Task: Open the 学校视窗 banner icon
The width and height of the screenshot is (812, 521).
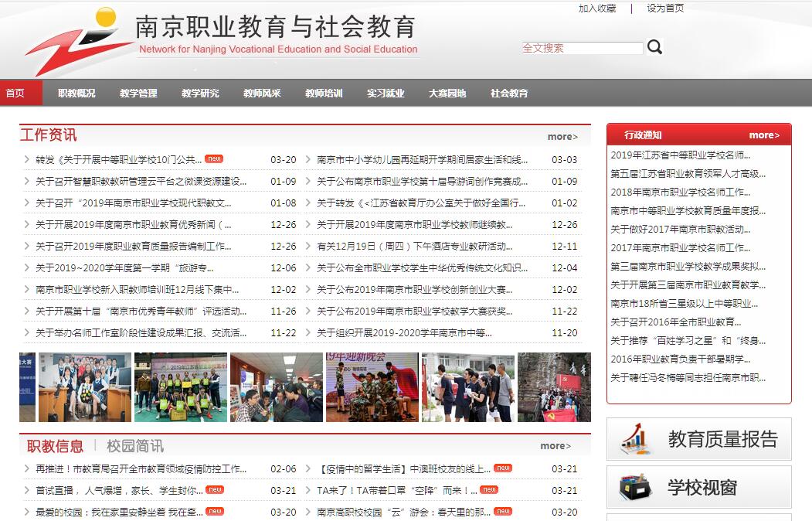Action: [x=635, y=487]
